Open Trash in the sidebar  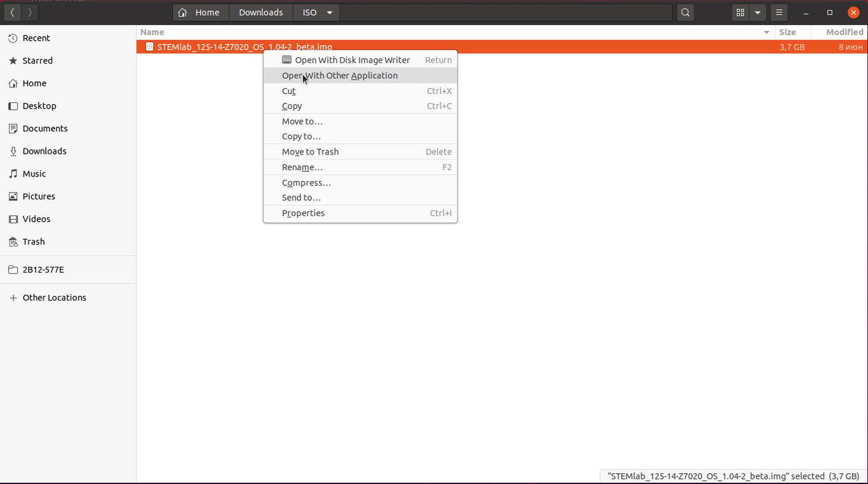click(68, 242)
